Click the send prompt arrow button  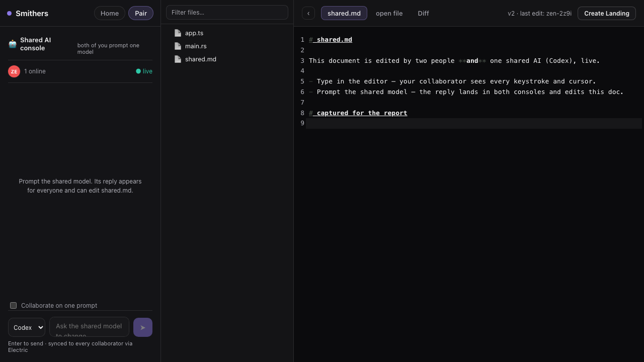[143, 327]
